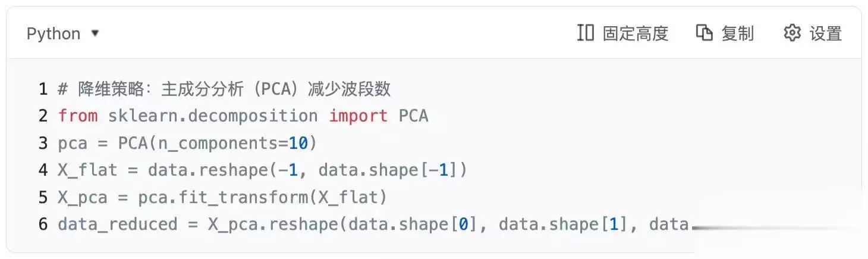Viewport: 868px width, 259px height.
Task: Open the Python language dropdown
Action: [x=62, y=34]
